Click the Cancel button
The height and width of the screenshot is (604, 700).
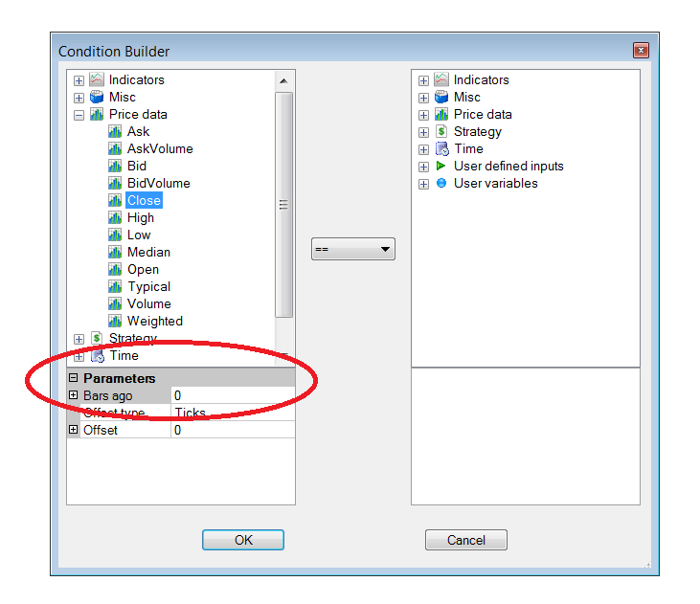[x=466, y=540]
